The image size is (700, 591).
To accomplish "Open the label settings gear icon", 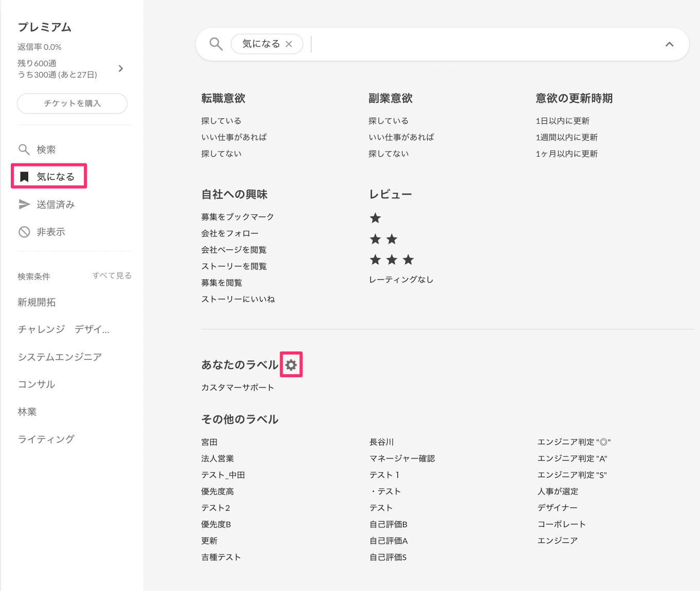I will coord(291,364).
